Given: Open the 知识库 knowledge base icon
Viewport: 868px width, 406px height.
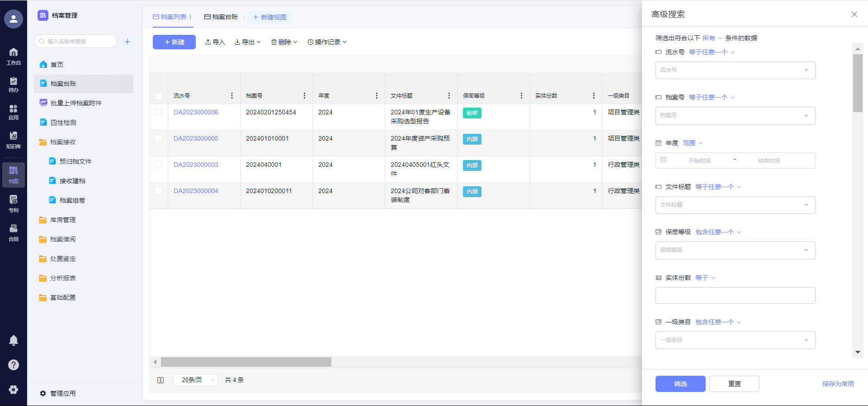Looking at the screenshot, I should 14,140.
